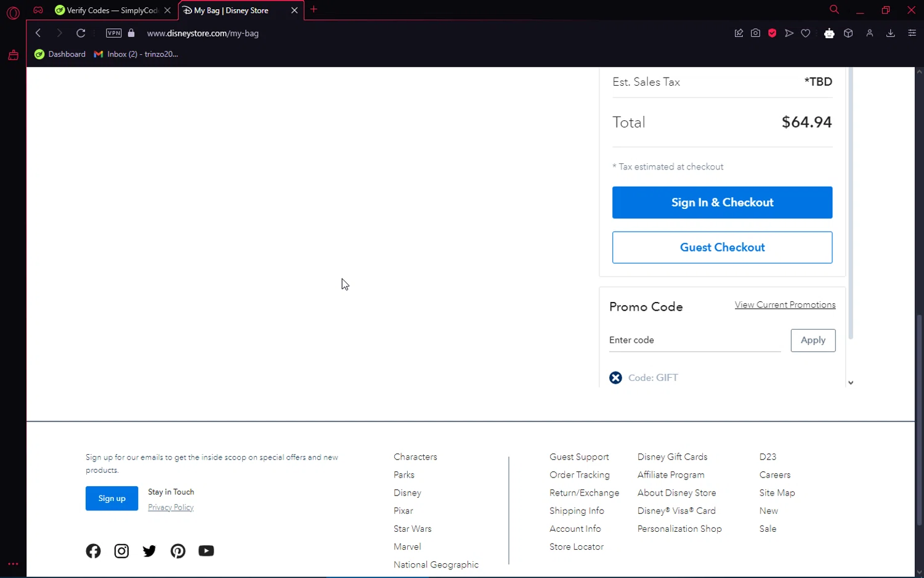Go forward with the forward arrow
Screen dimensions: 924x578
click(x=59, y=33)
